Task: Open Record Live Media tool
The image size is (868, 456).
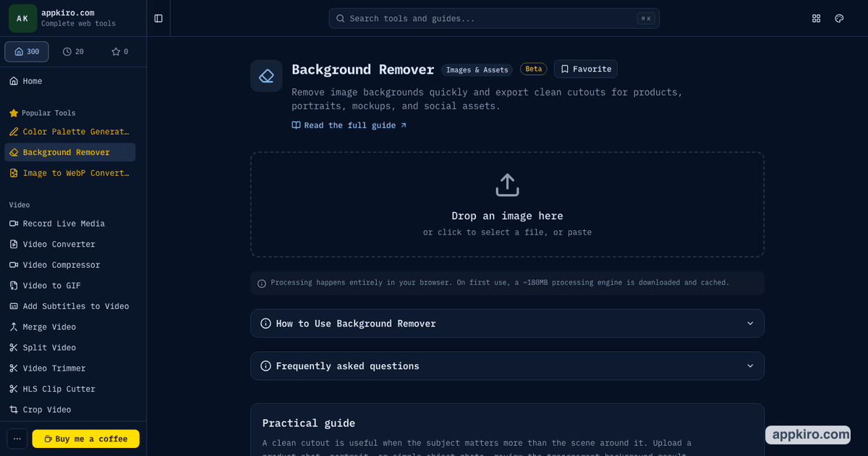Action: [70, 224]
